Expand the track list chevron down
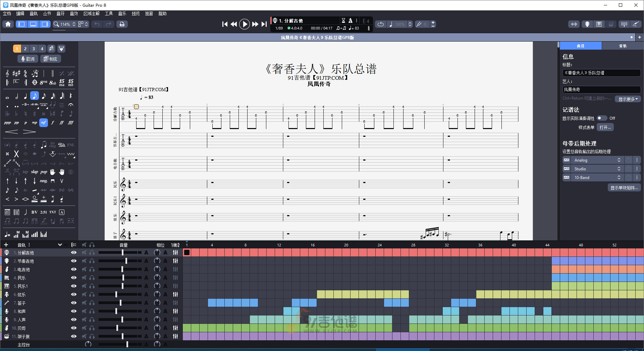The height and width of the screenshot is (351, 644). click(60, 245)
